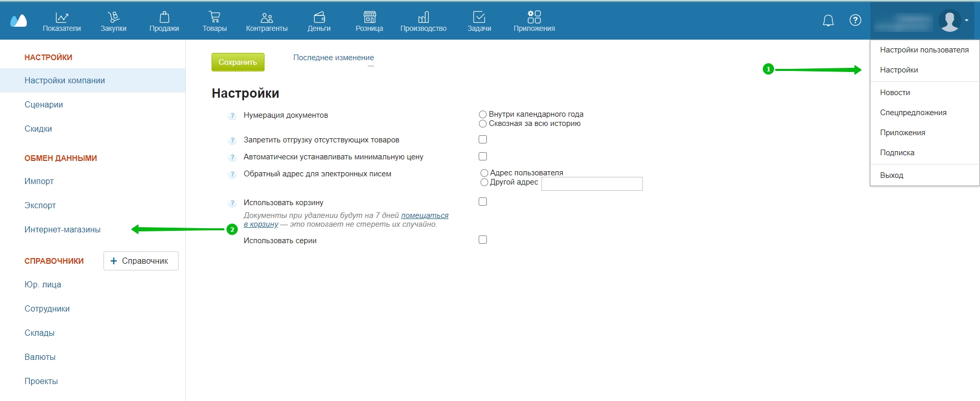Choose Спецпредложения from user menu
This screenshot has width=980, height=401.
click(x=924, y=113)
